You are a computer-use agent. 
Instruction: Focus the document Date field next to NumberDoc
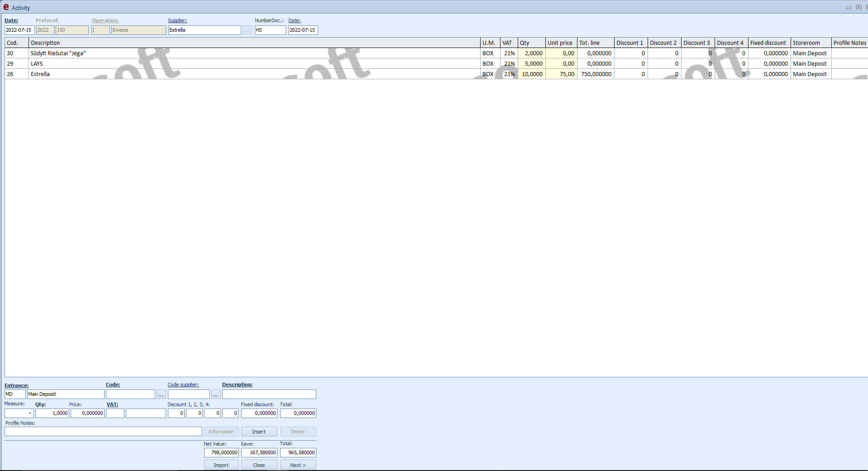coord(303,30)
